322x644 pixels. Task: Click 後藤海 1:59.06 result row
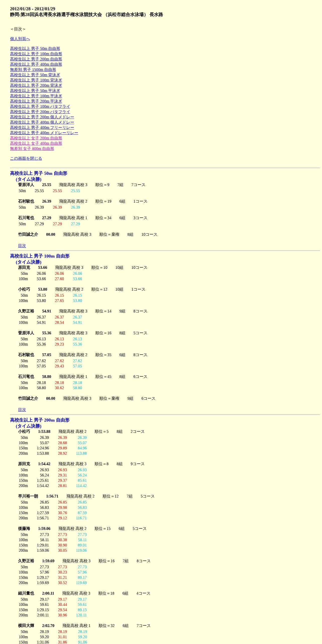[82, 529]
